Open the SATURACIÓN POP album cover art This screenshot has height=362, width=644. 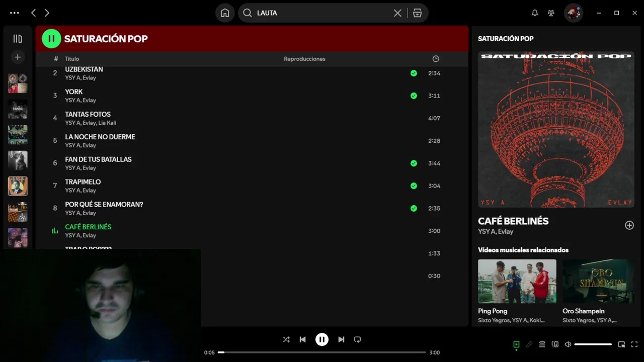click(556, 130)
